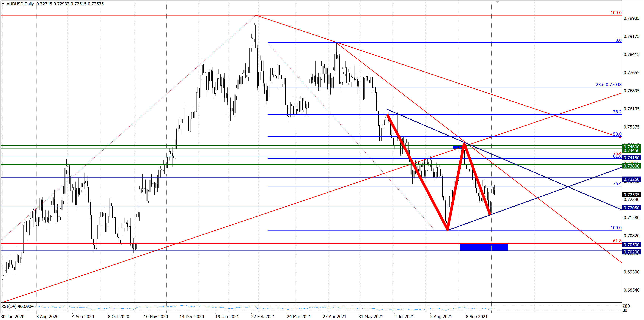644x320 pixels.
Task: Select the AUDUSD,Daily chart title text
Action: [20, 4]
